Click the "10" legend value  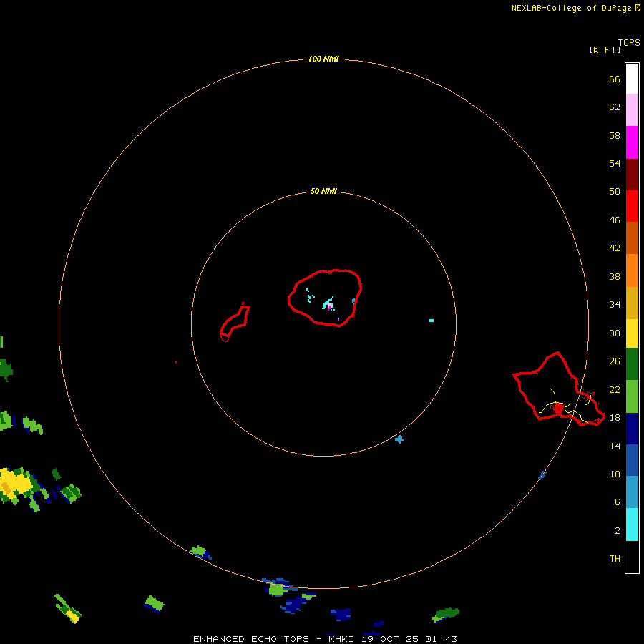[615, 474]
